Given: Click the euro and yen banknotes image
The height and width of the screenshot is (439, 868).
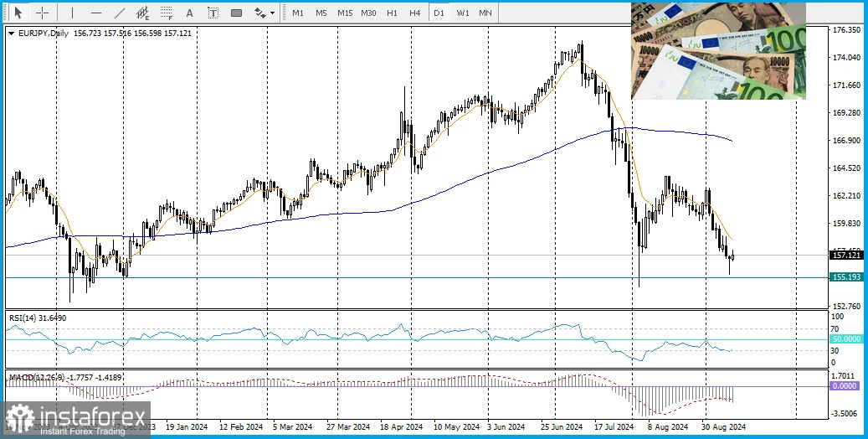Looking at the screenshot, I should (718, 51).
